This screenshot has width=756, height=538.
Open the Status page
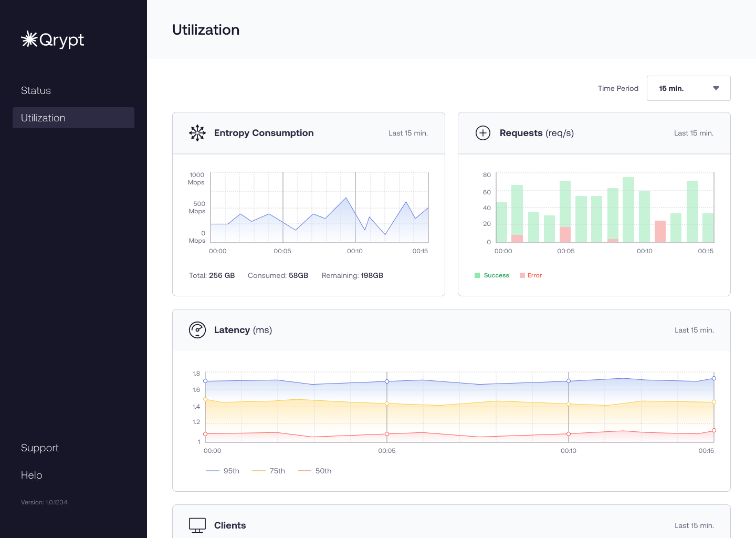pyautogui.click(x=36, y=90)
